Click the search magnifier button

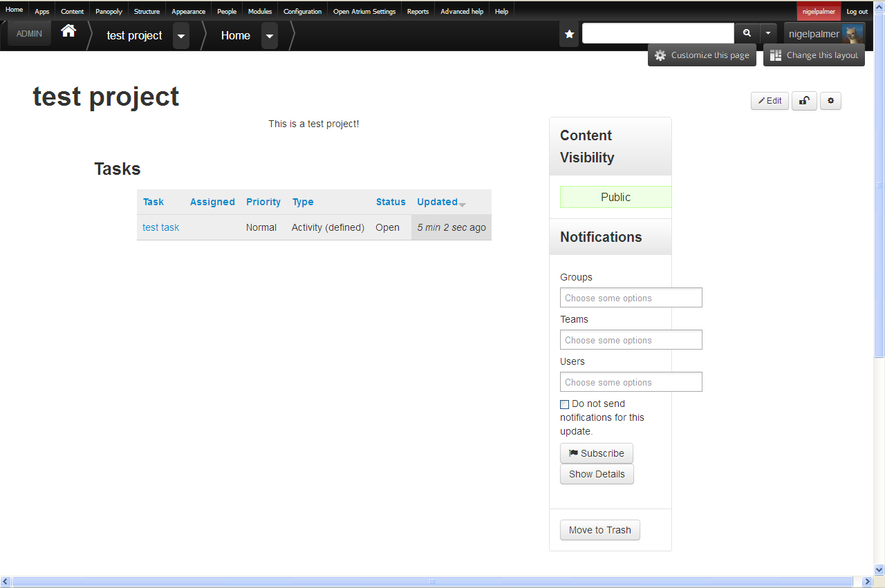747,33
